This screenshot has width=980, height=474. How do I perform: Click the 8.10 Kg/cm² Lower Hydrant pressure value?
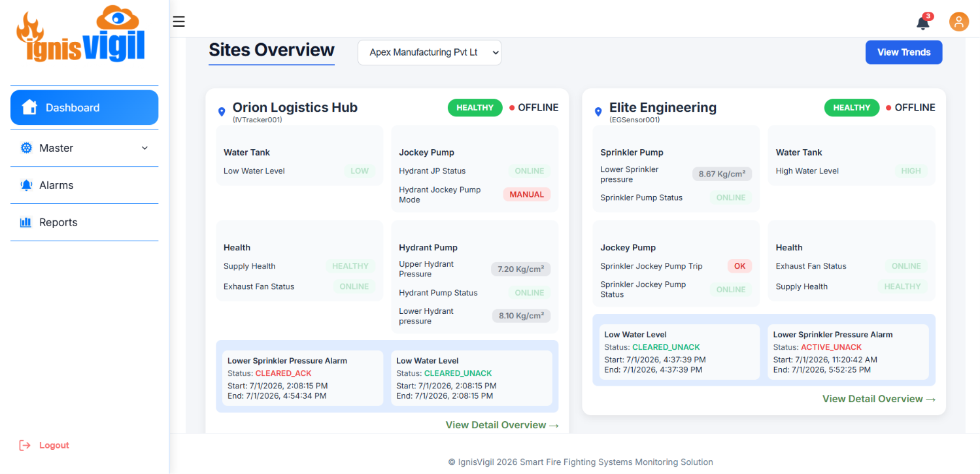[521, 316]
